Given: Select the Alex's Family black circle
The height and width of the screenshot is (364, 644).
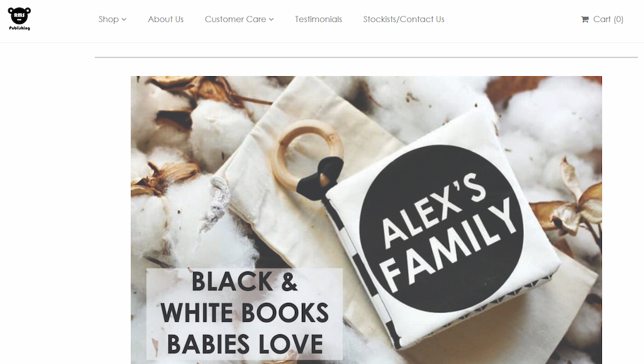Looking at the screenshot, I should [x=441, y=228].
